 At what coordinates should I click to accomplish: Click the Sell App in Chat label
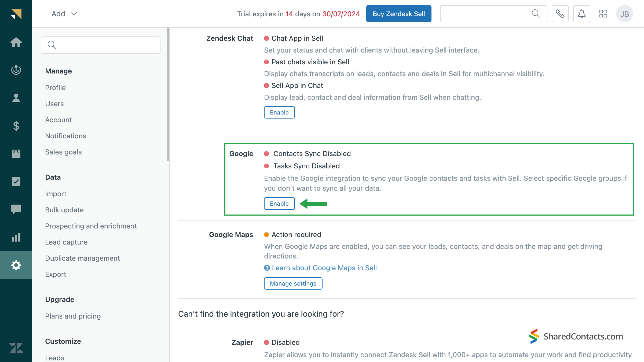(297, 86)
